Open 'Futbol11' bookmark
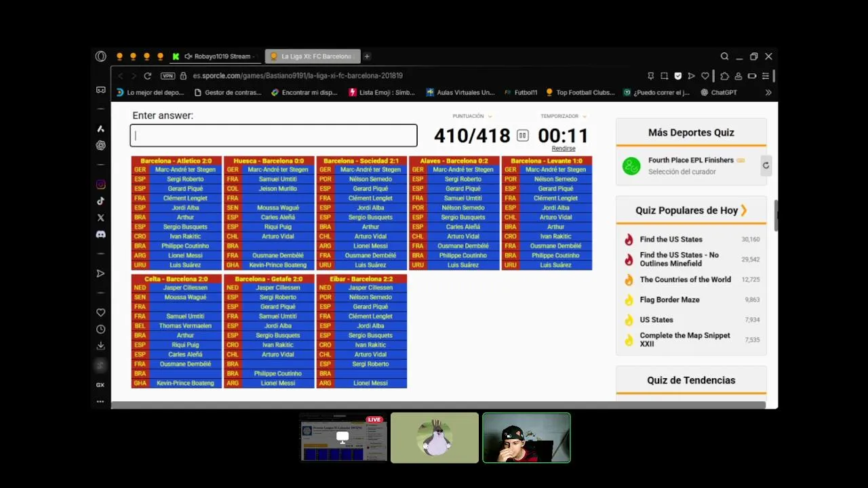 (x=521, y=92)
